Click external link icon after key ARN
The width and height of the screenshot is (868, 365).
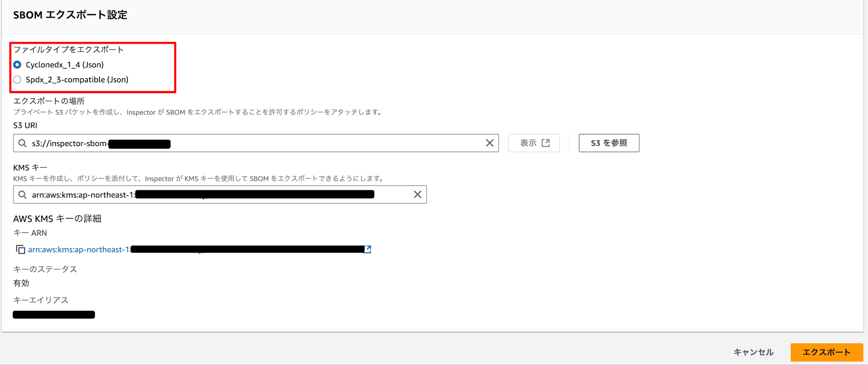[x=368, y=249]
